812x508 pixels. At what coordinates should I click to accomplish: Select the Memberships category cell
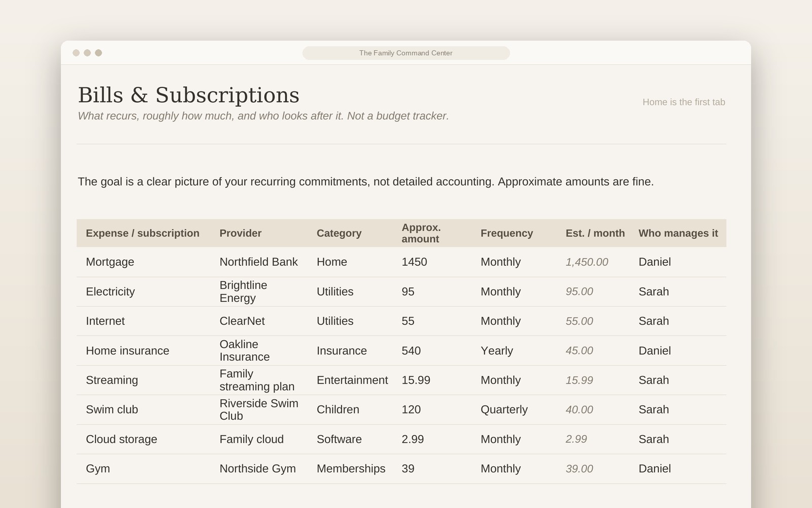tap(351, 468)
